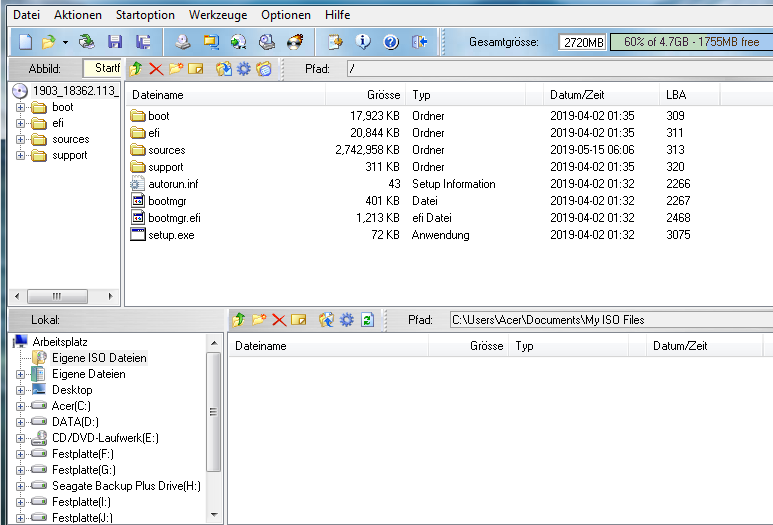Expand the boot folder in image tree
The image size is (773, 525).
point(20,107)
